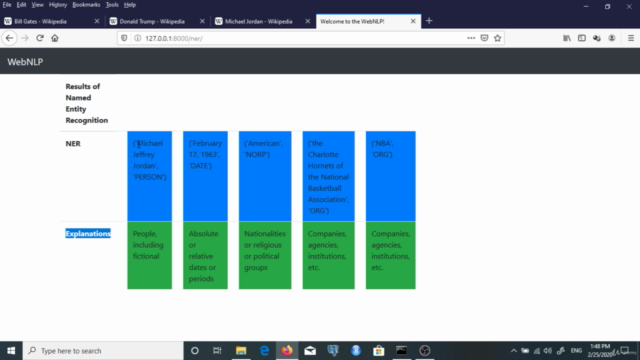The image size is (640, 360).
Task: Click the 'Michael Jeffrey Jordan' PERSON cell
Action: pyautogui.click(x=149, y=176)
